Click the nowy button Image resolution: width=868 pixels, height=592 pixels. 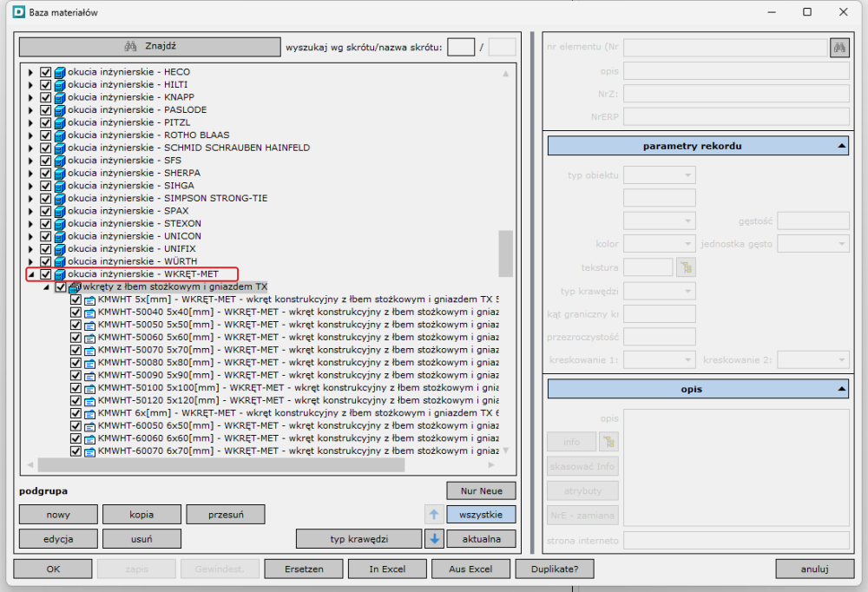(58, 515)
